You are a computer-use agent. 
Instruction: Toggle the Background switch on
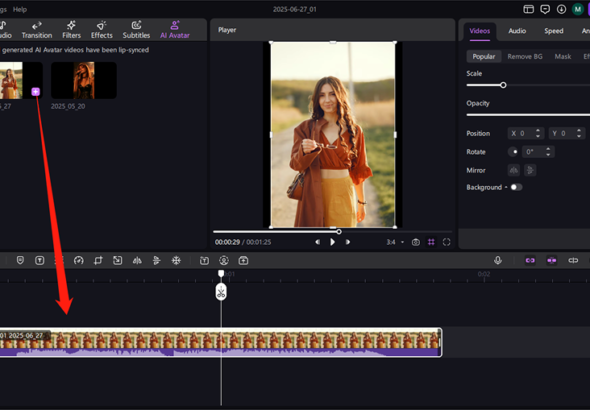(516, 187)
